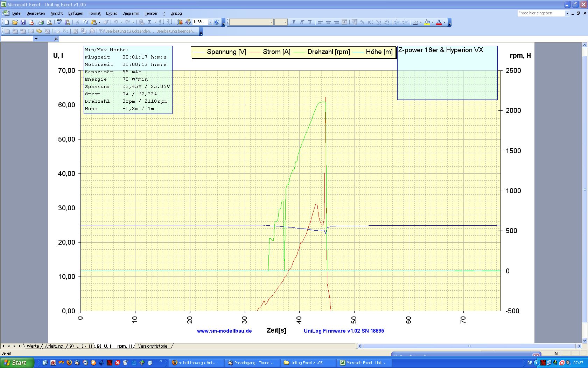The width and height of the screenshot is (588, 368).
Task: Switch to rc-heli-fan.org taskbar window
Action: tap(196, 363)
